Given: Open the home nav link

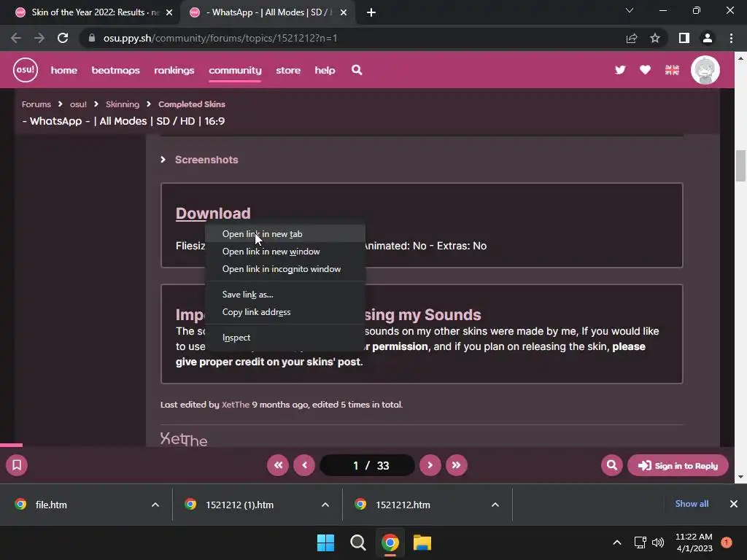Looking at the screenshot, I should point(64,70).
